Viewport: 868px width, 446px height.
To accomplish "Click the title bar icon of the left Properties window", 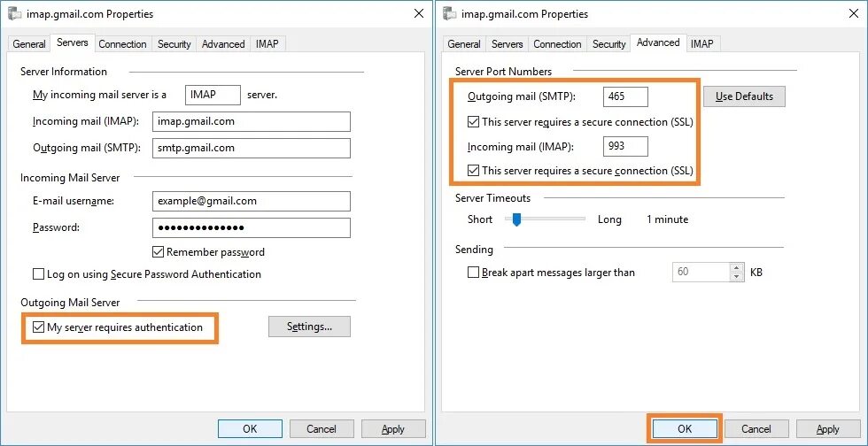I will (x=15, y=14).
